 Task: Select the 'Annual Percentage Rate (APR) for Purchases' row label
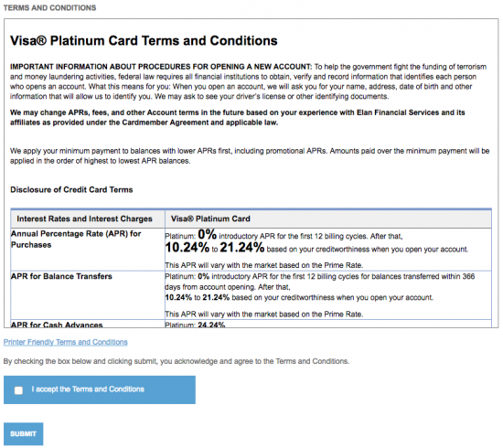[76, 240]
